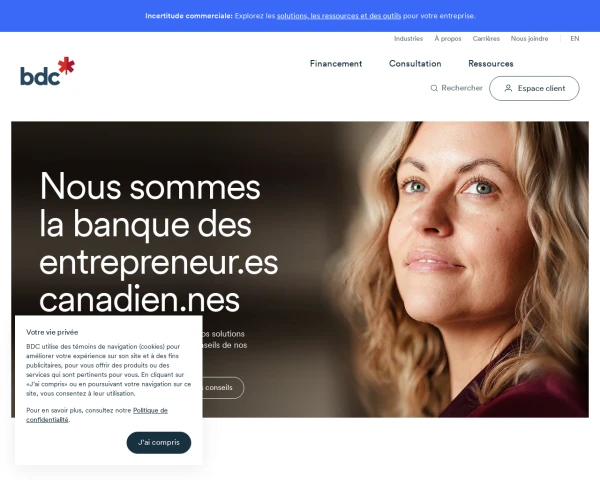The height and width of the screenshot is (480, 600).
Task: Go to À propos page
Action: (448, 39)
